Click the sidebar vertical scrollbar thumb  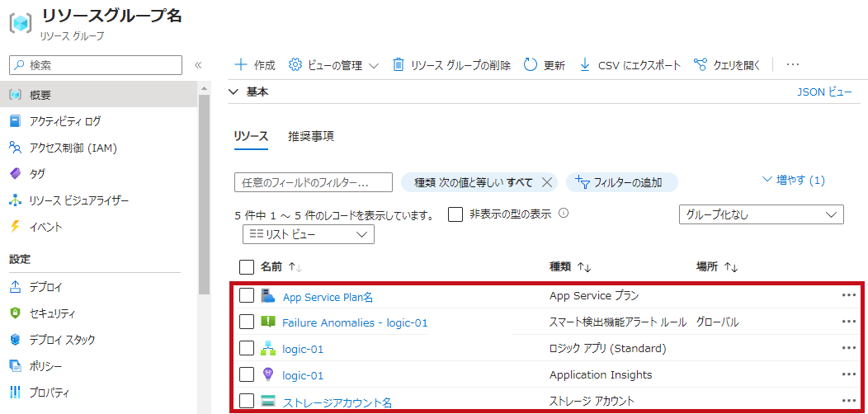tap(204, 194)
